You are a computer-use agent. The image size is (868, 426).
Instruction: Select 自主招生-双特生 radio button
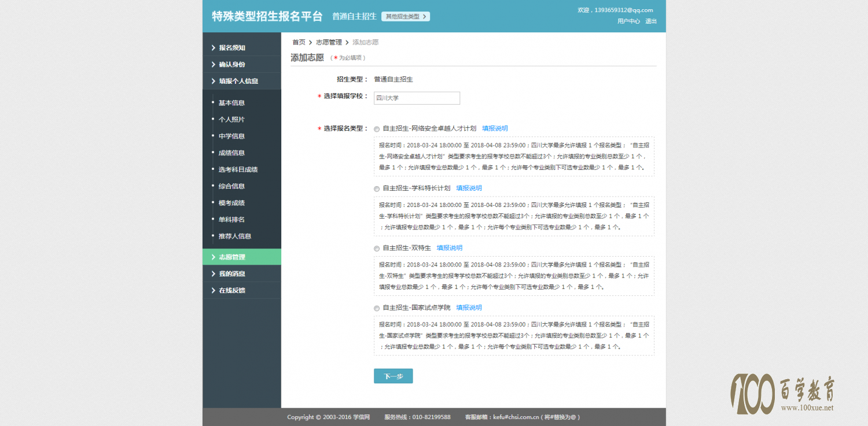(377, 249)
